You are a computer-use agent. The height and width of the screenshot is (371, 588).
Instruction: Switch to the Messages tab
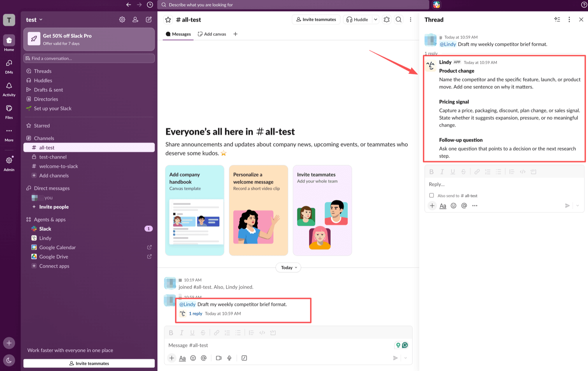pyautogui.click(x=178, y=34)
